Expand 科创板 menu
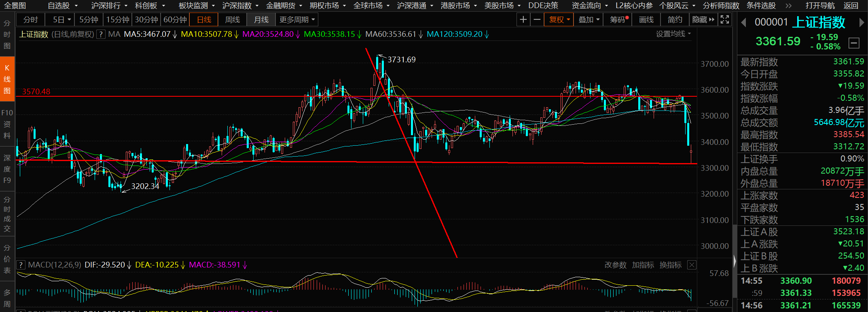 [x=150, y=6]
